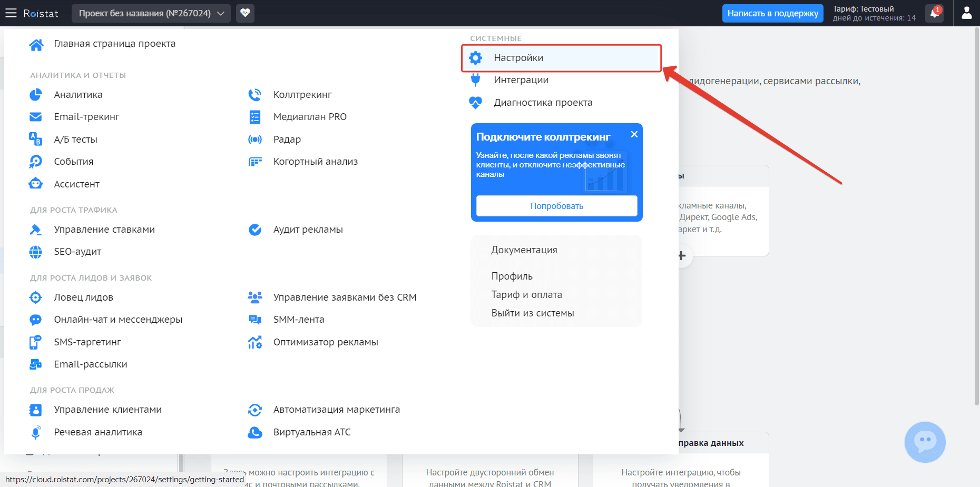The image size is (980, 487).
Task: Click the home icon for project main page
Action: click(x=36, y=45)
